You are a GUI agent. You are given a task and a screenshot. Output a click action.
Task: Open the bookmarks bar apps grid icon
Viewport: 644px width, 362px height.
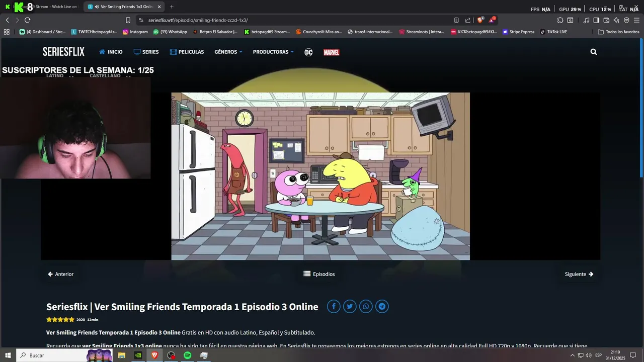tap(7, 32)
